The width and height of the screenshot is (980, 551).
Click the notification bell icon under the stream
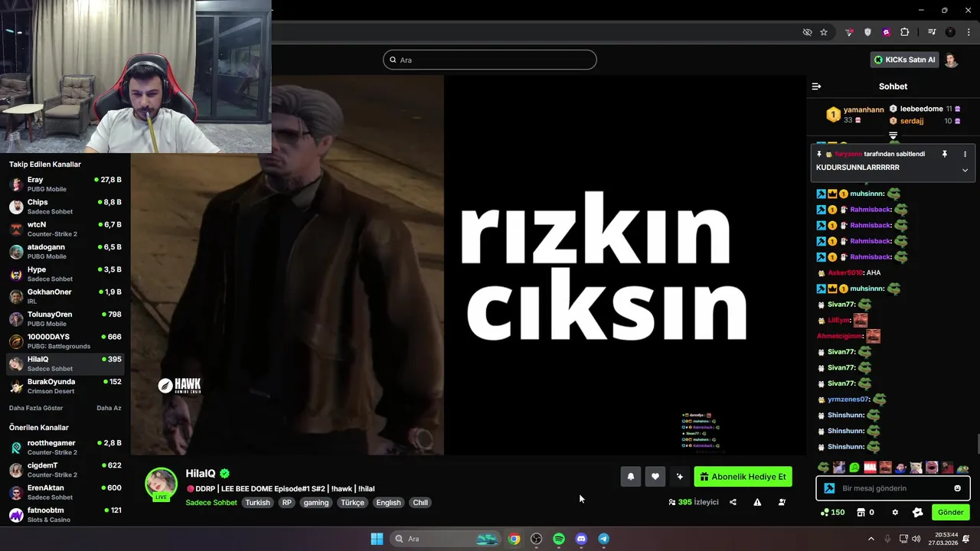[631, 477]
